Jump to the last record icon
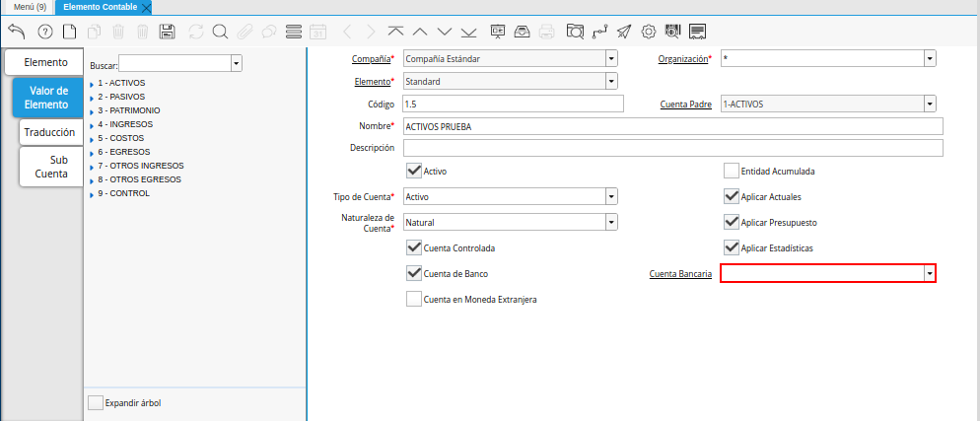Viewport: 980px width, 421px height. [x=468, y=32]
